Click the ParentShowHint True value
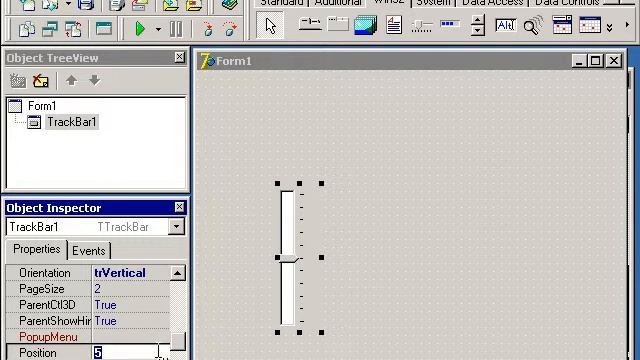640x360 pixels. coord(105,321)
